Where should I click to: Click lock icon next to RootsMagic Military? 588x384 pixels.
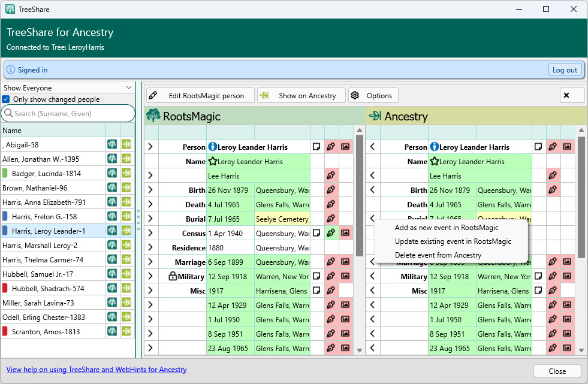pos(173,276)
